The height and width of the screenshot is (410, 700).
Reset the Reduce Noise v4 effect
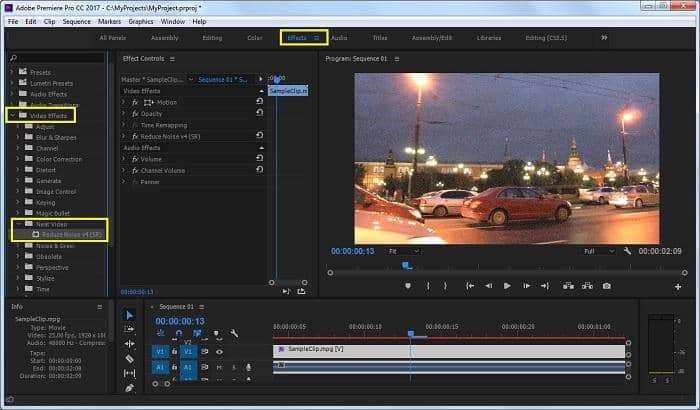click(259, 135)
